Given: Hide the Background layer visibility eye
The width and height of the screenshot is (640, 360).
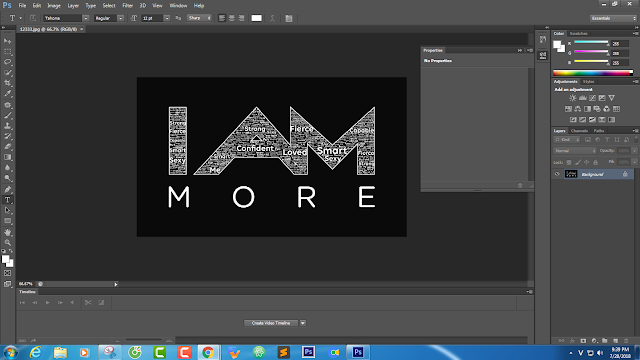Looking at the screenshot, I should tap(557, 174).
